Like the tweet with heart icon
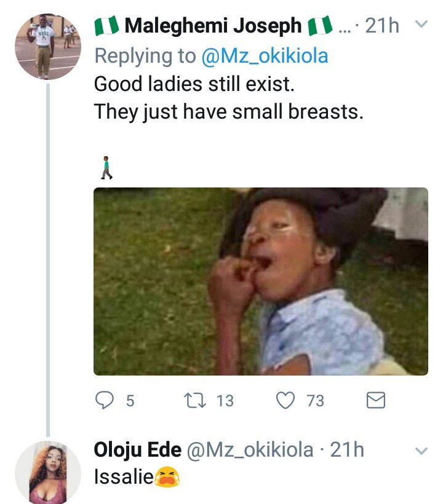Viewport: 443px width, 504px height. tap(286, 401)
